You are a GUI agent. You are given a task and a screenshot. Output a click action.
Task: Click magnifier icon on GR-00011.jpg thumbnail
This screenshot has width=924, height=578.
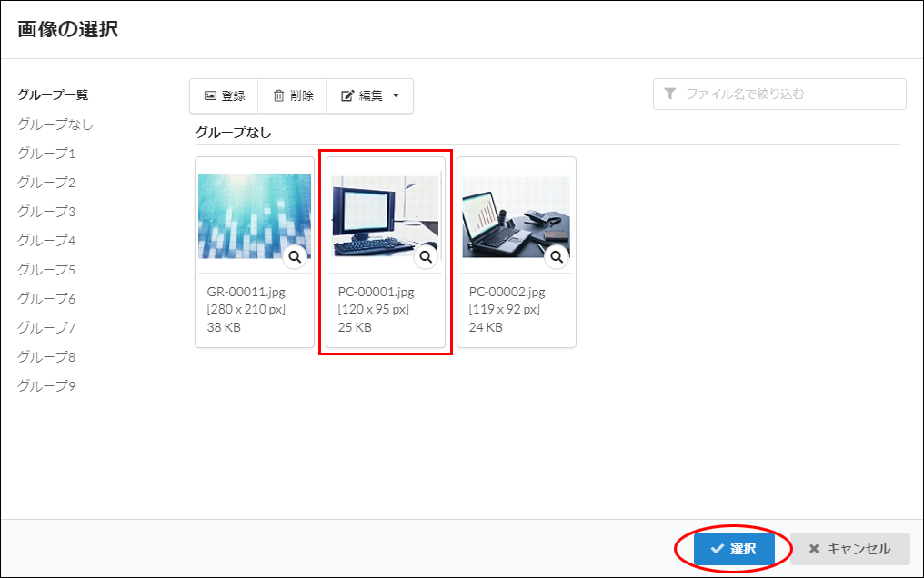pos(295,257)
